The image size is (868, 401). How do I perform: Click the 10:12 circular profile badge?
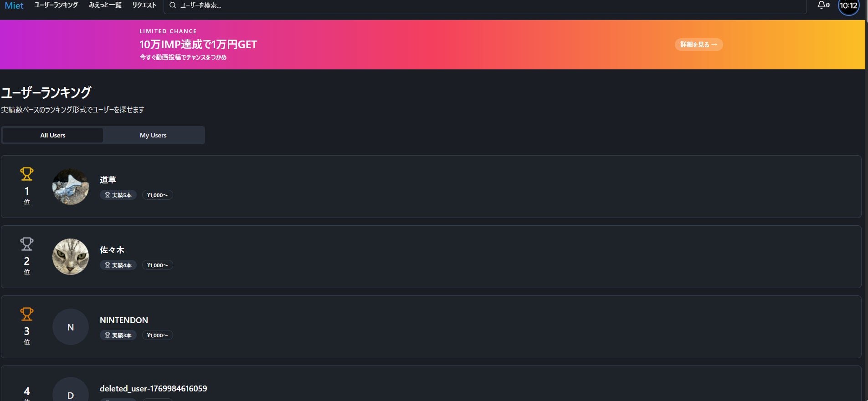pyautogui.click(x=848, y=6)
